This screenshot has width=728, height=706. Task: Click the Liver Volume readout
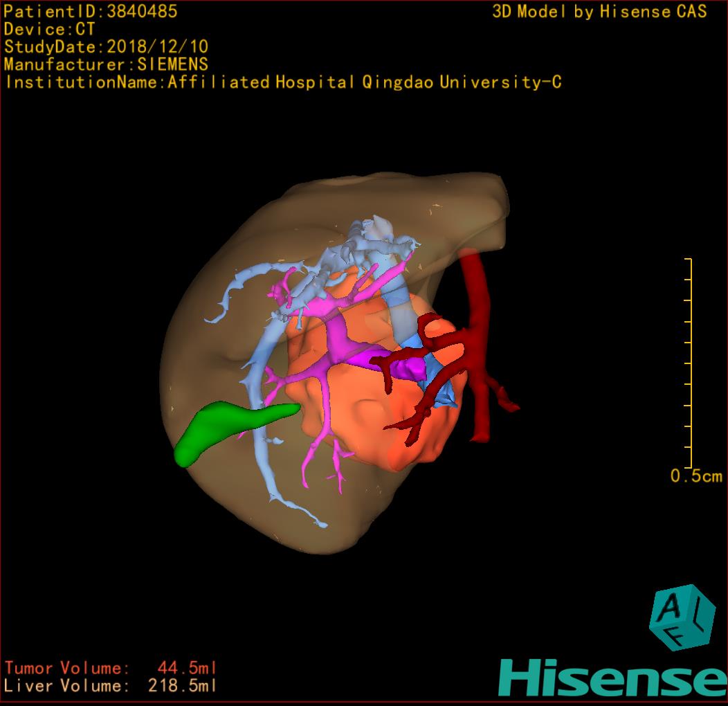click(x=111, y=686)
